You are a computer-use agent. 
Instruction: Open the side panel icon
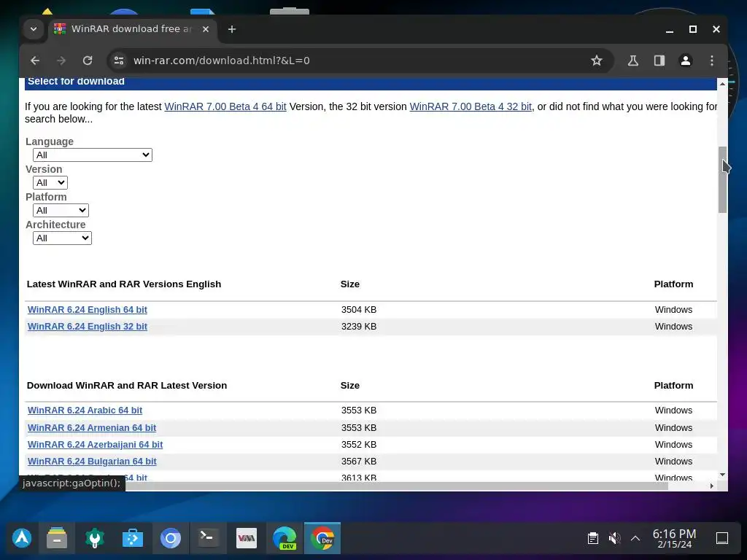click(x=659, y=61)
